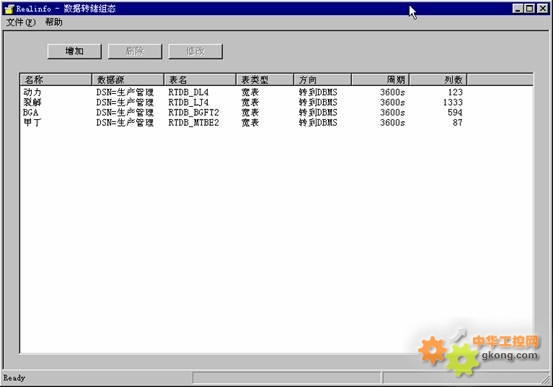The width and height of the screenshot is (553, 387).
Task: Sort by the 数据源 column header
Action: [128, 80]
